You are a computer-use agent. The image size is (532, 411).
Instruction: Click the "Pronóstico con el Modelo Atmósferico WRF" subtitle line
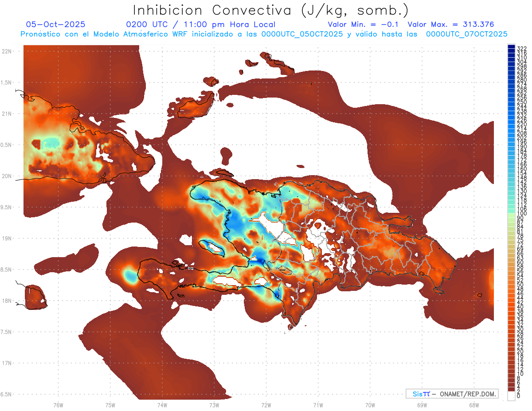pos(264,34)
